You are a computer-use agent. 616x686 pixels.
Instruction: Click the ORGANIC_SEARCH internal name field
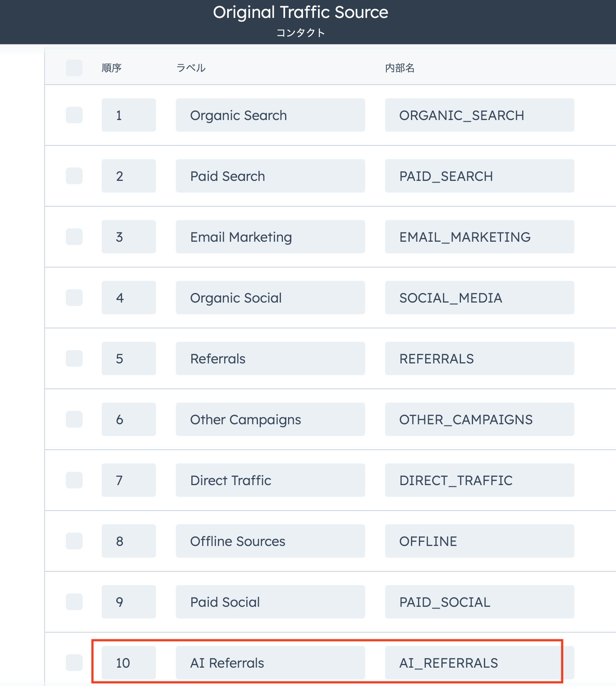point(480,115)
